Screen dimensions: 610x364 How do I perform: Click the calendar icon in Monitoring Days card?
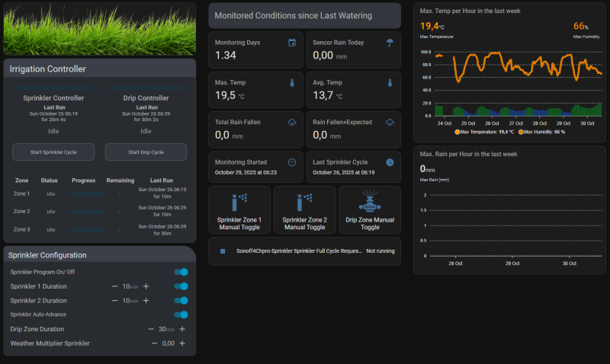[x=292, y=43]
